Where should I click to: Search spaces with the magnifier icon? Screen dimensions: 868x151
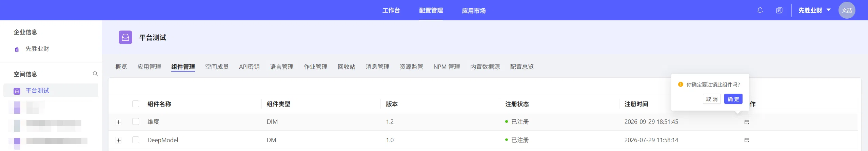95,74
